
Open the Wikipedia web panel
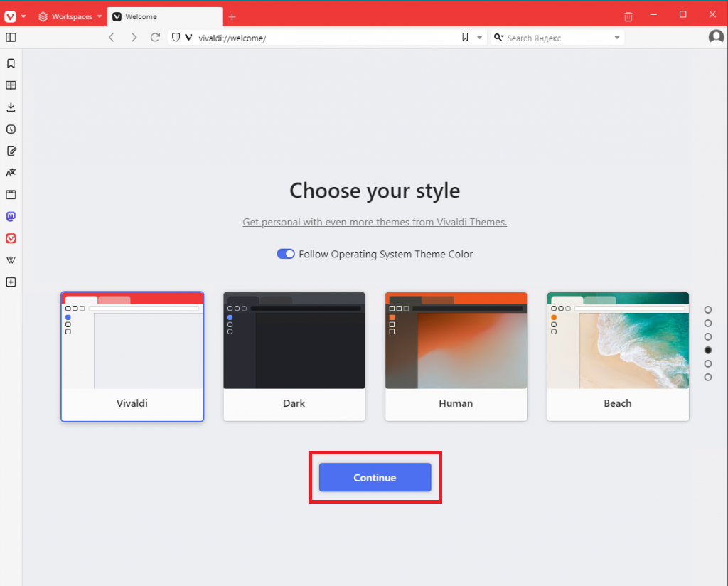tap(11, 260)
